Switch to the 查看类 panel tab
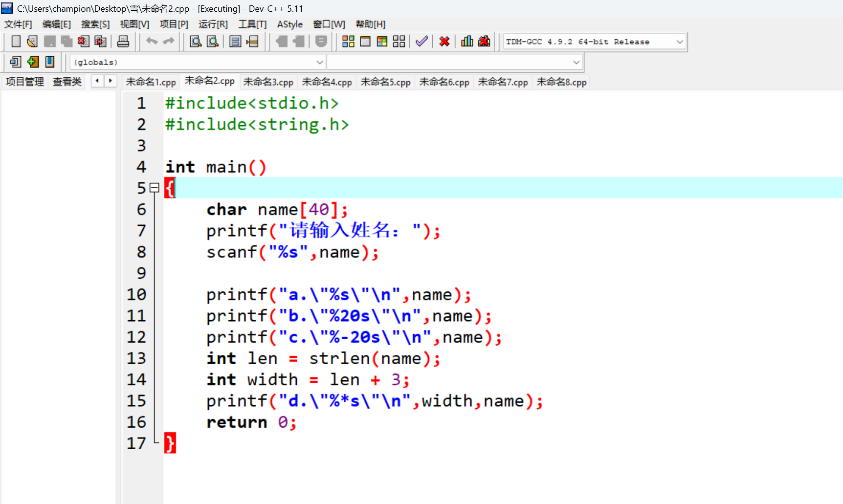Image resolution: width=843 pixels, height=504 pixels. tap(67, 82)
